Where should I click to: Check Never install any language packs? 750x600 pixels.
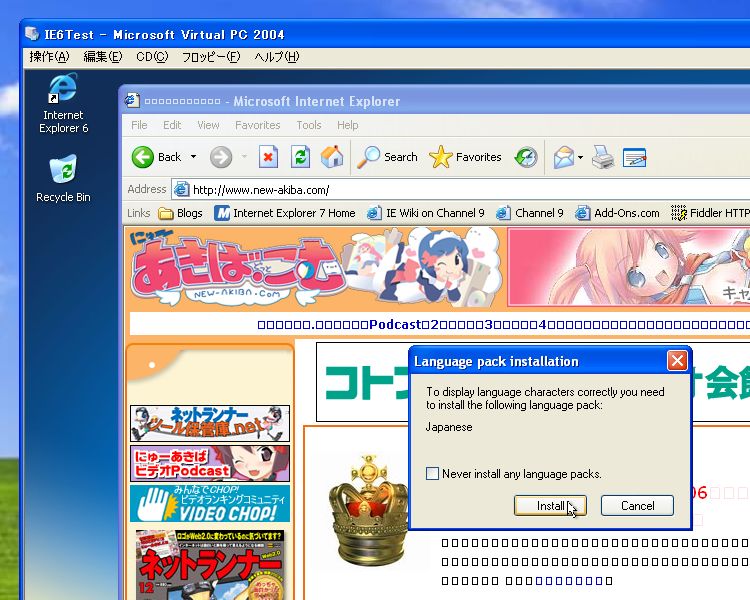(x=432, y=474)
